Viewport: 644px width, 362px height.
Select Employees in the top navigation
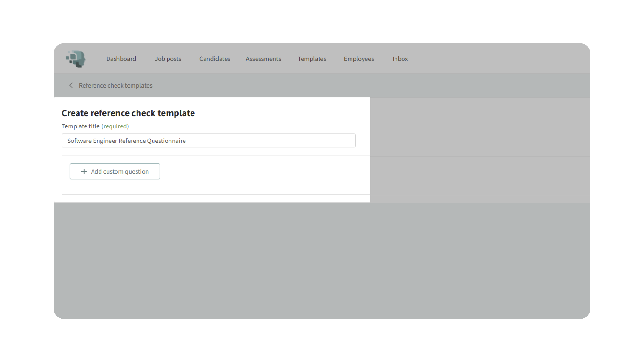[359, 59]
